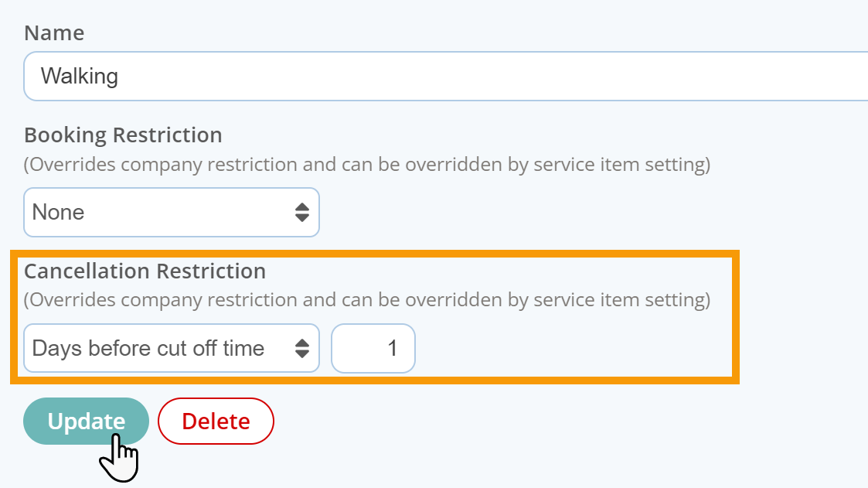This screenshot has height=488, width=868.
Task: Save changes with the Update button
Action: coord(86,421)
